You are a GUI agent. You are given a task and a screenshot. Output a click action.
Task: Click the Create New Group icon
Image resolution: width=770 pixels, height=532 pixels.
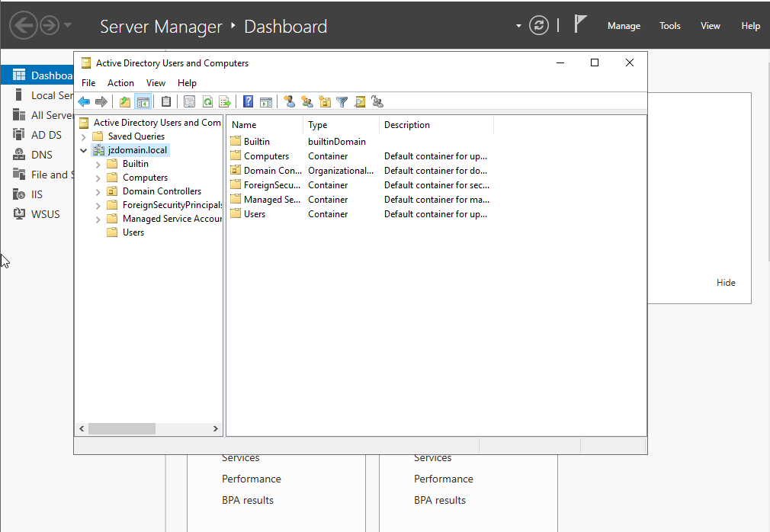pos(306,101)
